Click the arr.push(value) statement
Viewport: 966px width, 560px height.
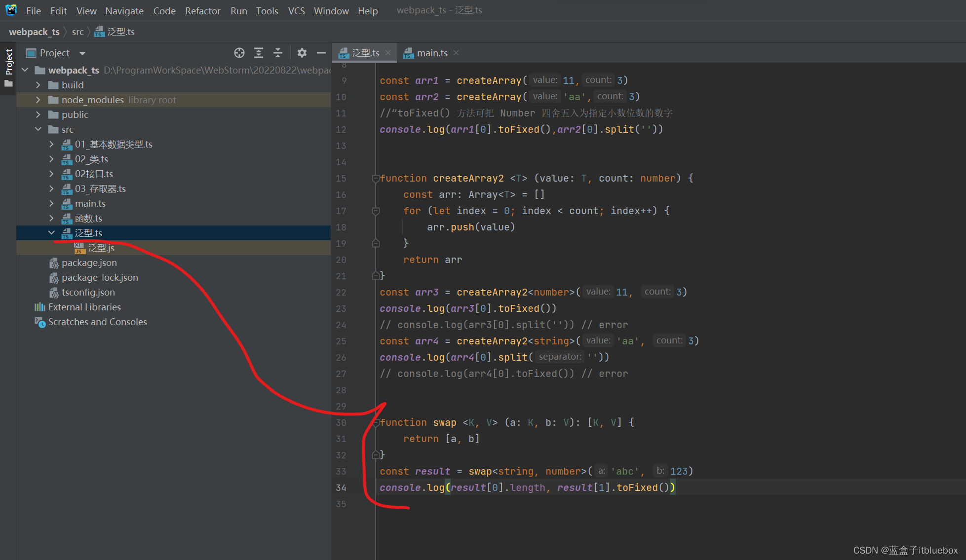471,227
